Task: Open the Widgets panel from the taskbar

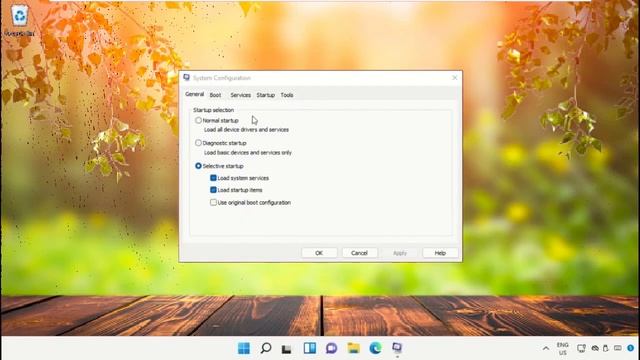Action: (310, 348)
